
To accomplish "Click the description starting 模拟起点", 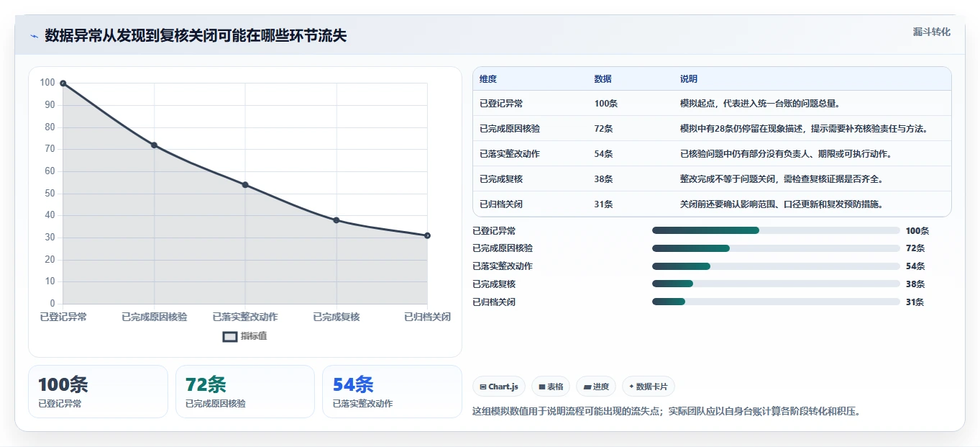I will (761, 104).
